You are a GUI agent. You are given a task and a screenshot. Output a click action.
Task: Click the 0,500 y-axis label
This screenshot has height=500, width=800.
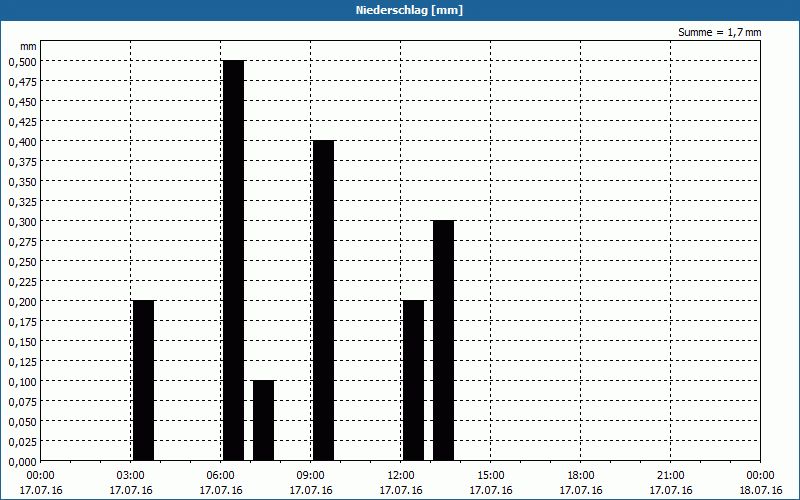[22, 61]
